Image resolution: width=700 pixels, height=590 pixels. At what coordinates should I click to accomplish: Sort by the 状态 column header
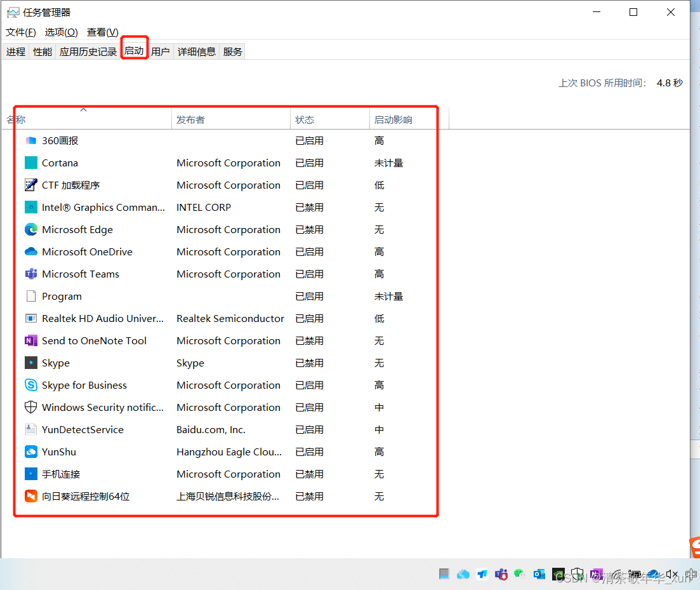click(x=330, y=119)
